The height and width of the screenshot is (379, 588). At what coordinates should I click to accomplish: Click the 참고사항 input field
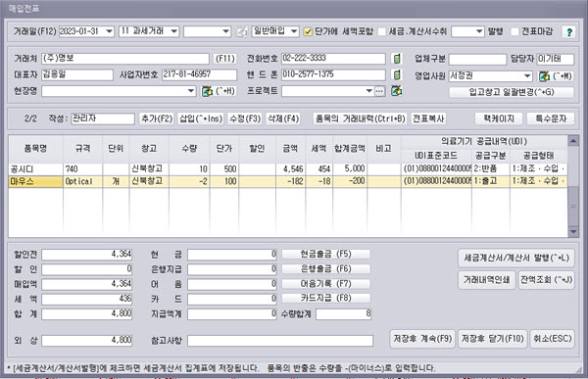pyautogui.click(x=280, y=341)
